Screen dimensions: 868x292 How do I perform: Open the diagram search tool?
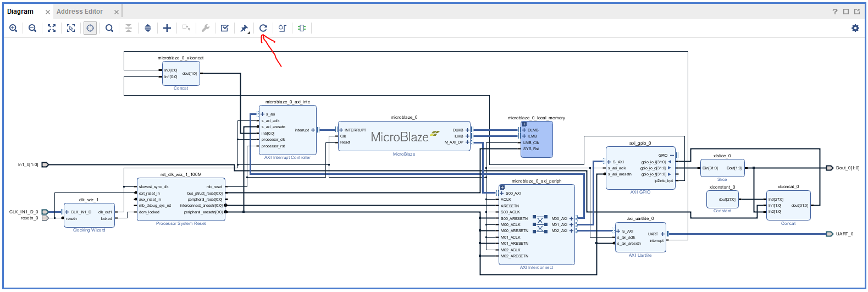click(109, 28)
